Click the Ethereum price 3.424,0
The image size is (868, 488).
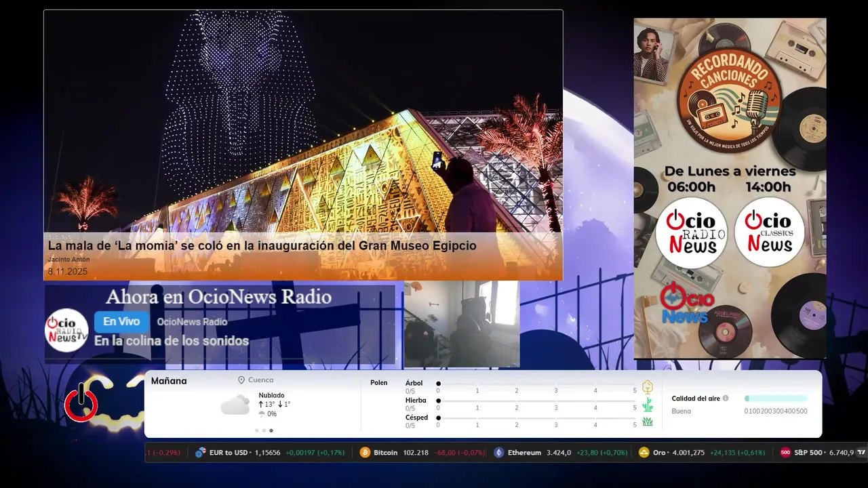(x=559, y=453)
